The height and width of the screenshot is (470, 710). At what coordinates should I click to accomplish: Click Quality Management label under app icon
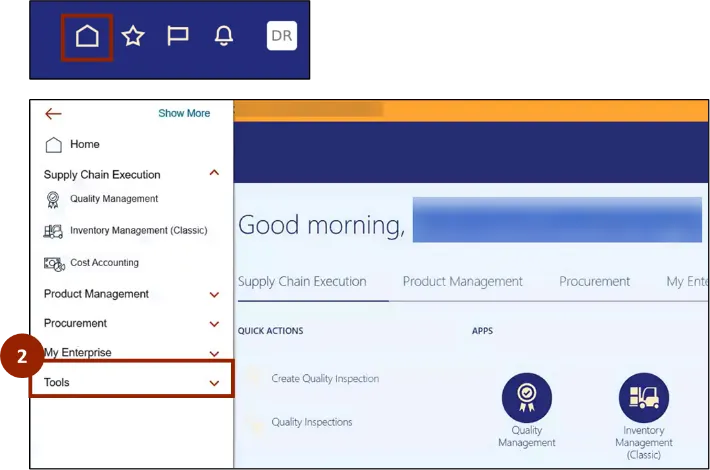(527, 436)
